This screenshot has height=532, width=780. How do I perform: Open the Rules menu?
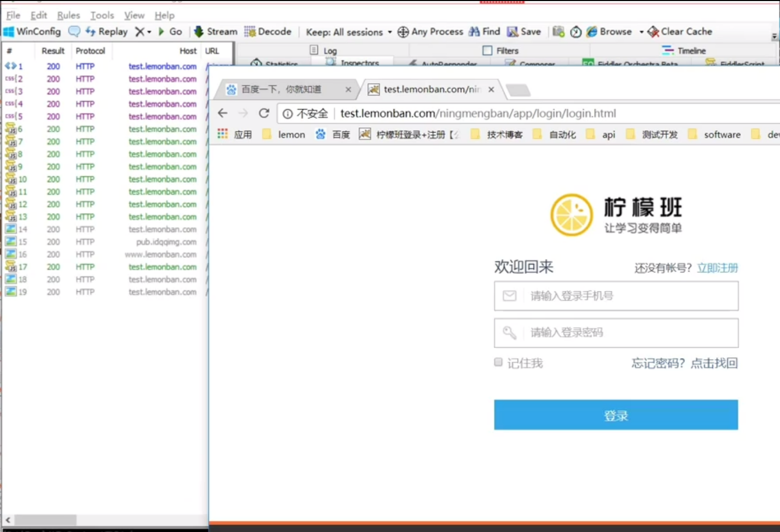[68, 15]
